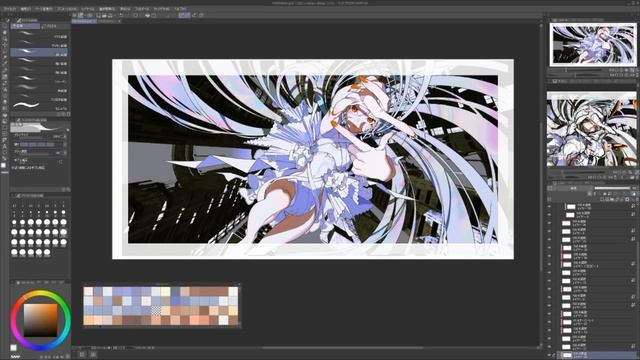Screen dimensions: 640x360
Task: Click the highlighted snap toggle pair in command bar
Action: 184,15
